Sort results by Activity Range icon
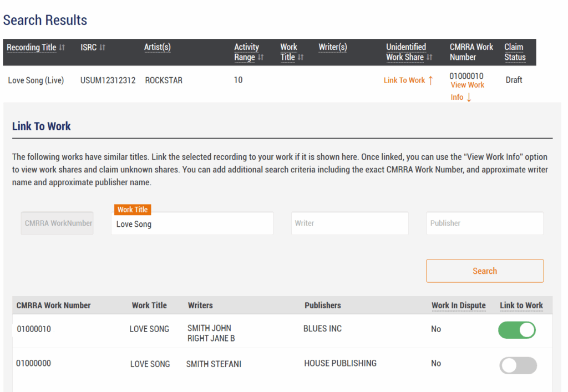The width and height of the screenshot is (568, 392). pos(261,57)
